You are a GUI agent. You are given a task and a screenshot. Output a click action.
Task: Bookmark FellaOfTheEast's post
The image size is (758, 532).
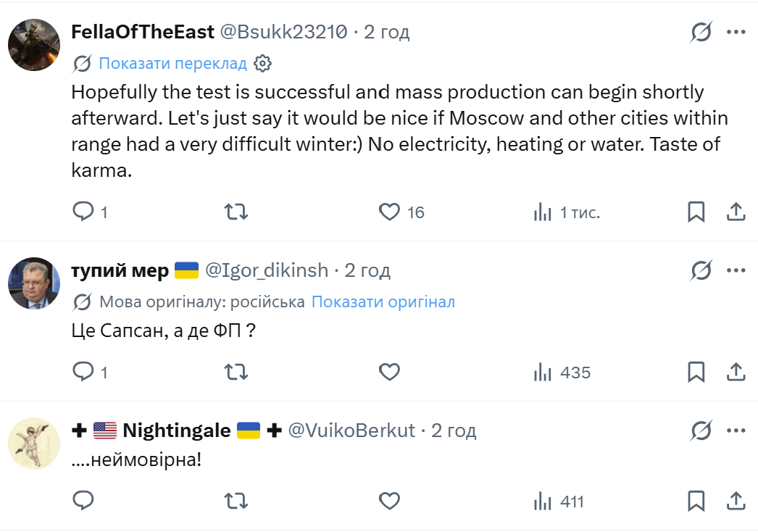[696, 212]
